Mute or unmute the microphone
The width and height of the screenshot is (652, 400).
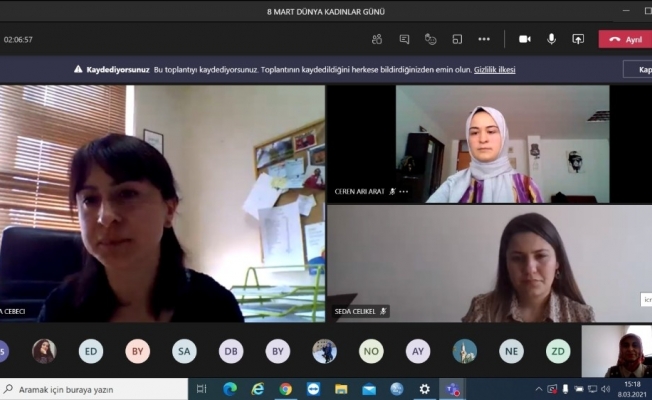(x=551, y=39)
